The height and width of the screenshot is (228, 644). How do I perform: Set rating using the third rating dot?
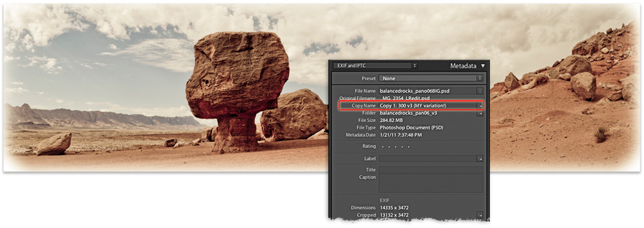396,146
